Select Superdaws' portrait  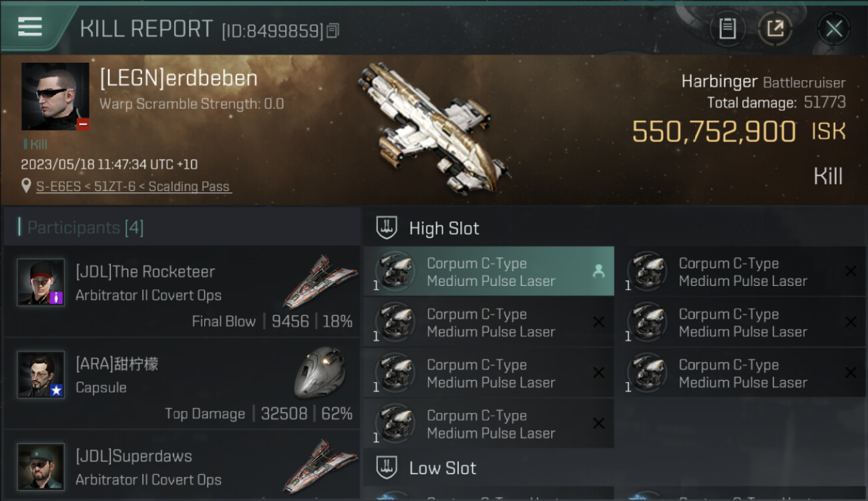click(x=41, y=466)
